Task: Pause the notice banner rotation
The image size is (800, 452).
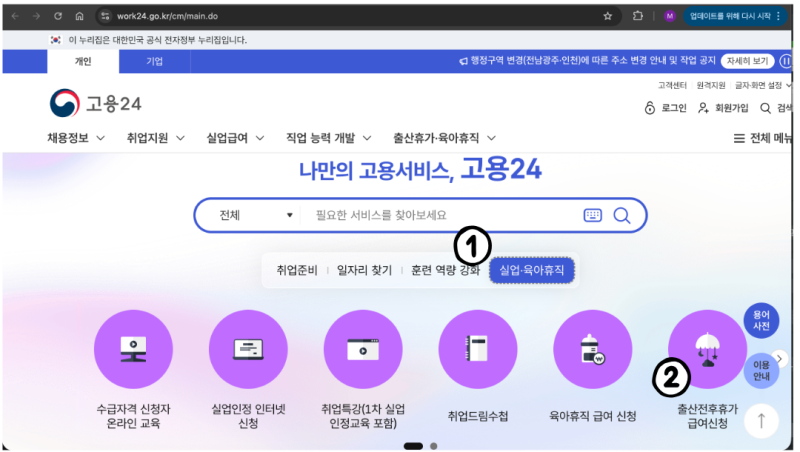Action: click(786, 61)
